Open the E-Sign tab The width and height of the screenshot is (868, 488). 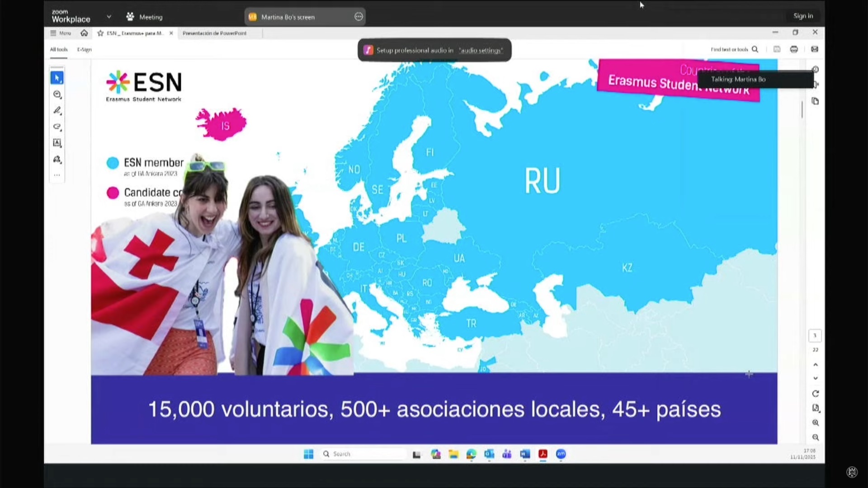coord(84,49)
